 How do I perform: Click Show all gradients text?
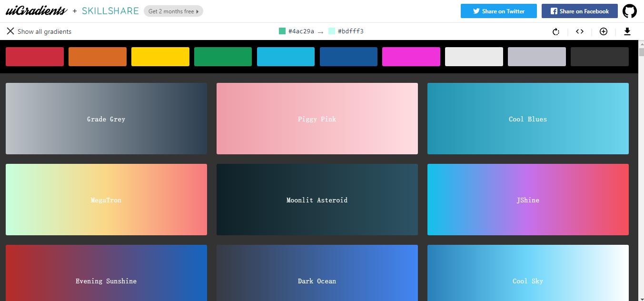click(44, 31)
